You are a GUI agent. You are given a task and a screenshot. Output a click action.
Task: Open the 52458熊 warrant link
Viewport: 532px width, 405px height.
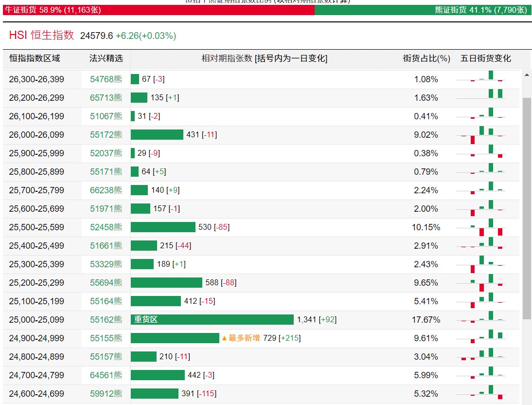click(106, 227)
